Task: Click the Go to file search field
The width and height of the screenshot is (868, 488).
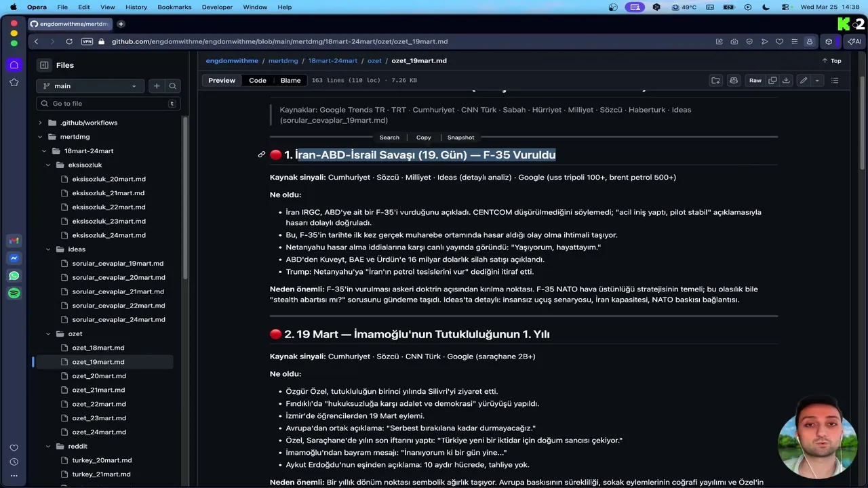Action: click(108, 104)
